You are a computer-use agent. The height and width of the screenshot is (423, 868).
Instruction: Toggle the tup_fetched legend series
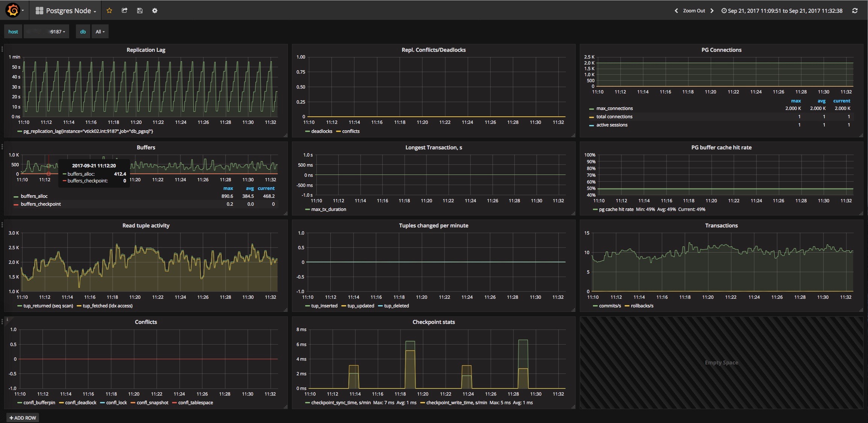tap(107, 306)
